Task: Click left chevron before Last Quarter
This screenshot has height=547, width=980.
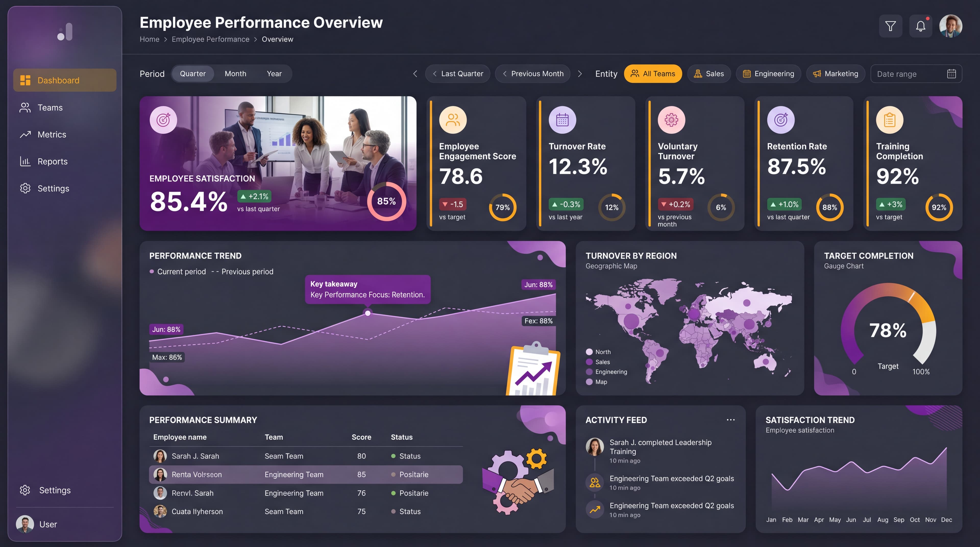Action: [415, 74]
